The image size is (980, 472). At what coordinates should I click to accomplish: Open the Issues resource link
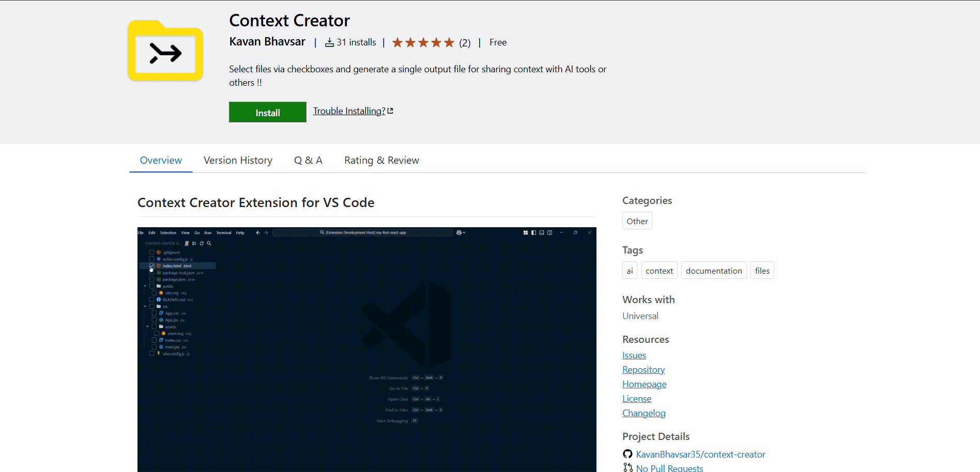coord(634,355)
